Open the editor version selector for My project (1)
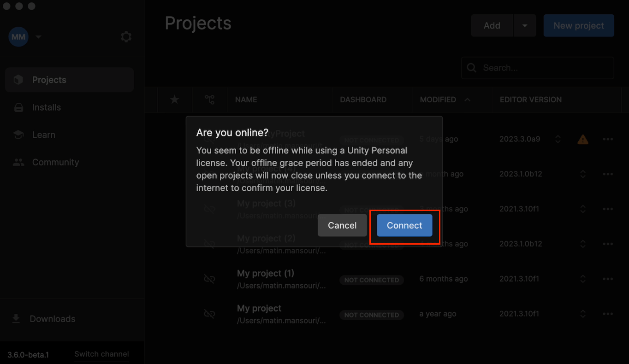This screenshot has height=364, width=629. coord(582,279)
